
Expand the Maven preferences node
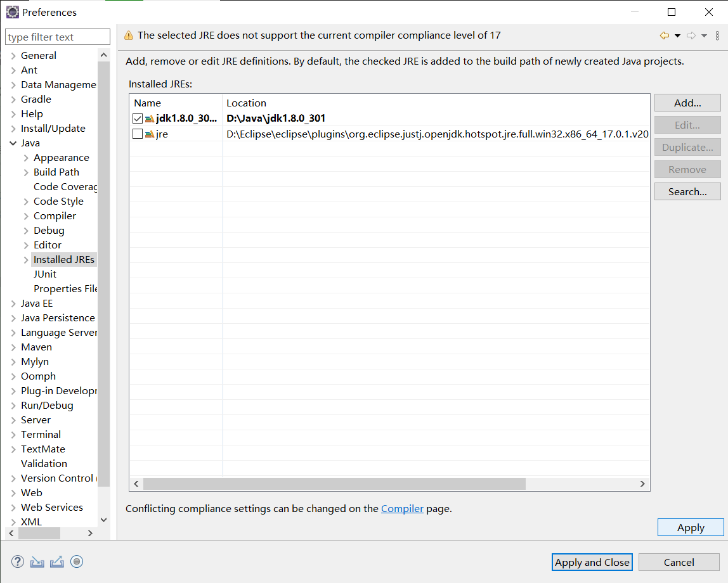13,347
